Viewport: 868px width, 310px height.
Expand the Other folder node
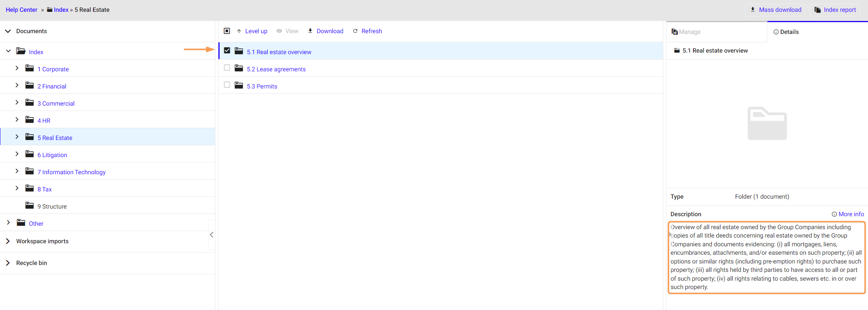(x=8, y=223)
